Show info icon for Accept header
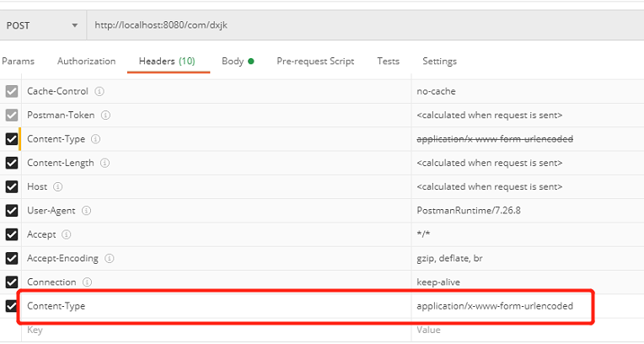Image resolution: width=644 pixels, height=344 pixels. click(x=66, y=234)
